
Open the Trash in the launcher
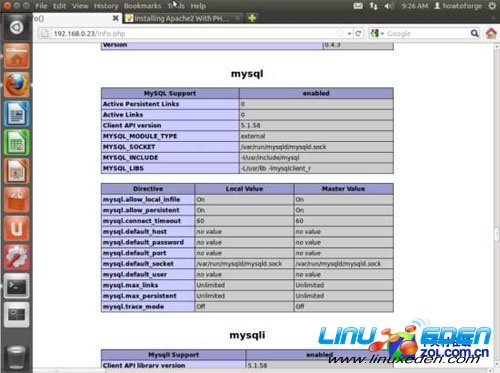click(16, 358)
